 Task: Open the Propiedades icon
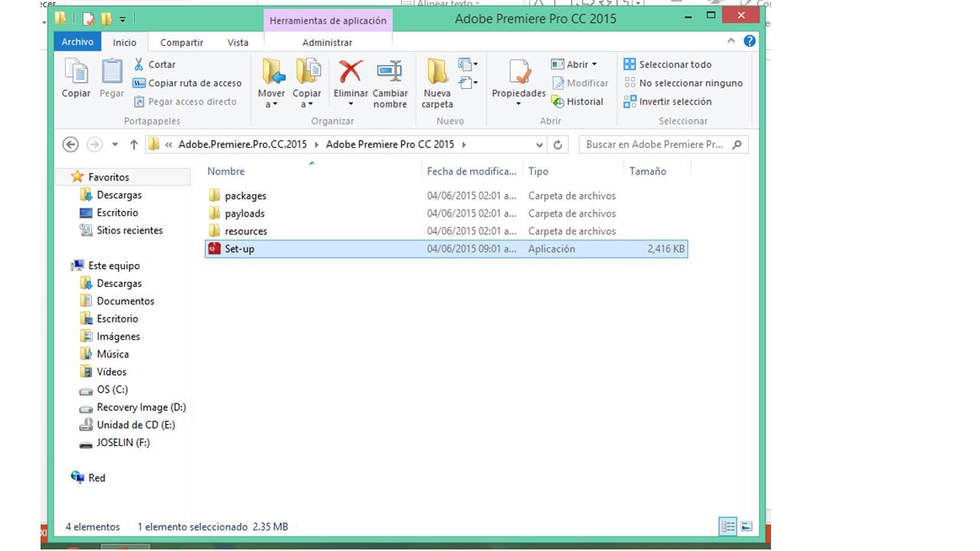(519, 73)
